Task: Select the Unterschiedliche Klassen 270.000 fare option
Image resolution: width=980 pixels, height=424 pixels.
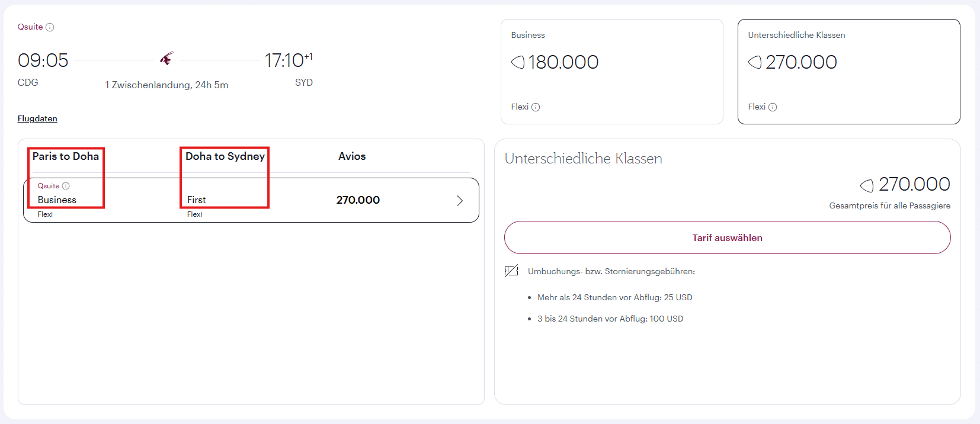Action: click(x=848, y=72)
